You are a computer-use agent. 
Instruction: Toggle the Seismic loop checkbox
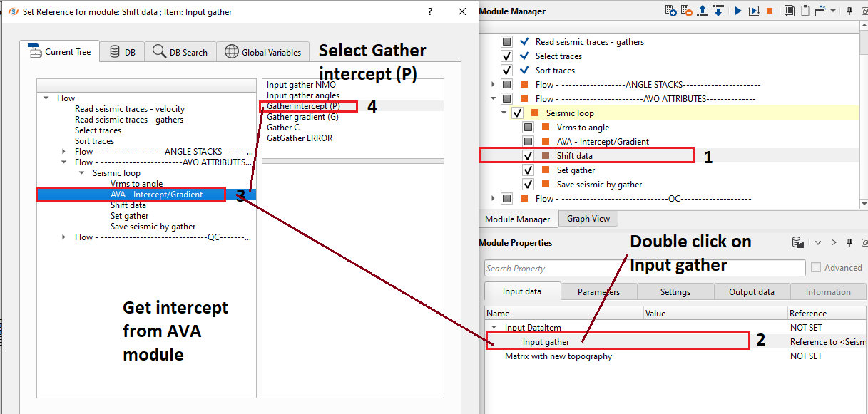pos(518,113)
